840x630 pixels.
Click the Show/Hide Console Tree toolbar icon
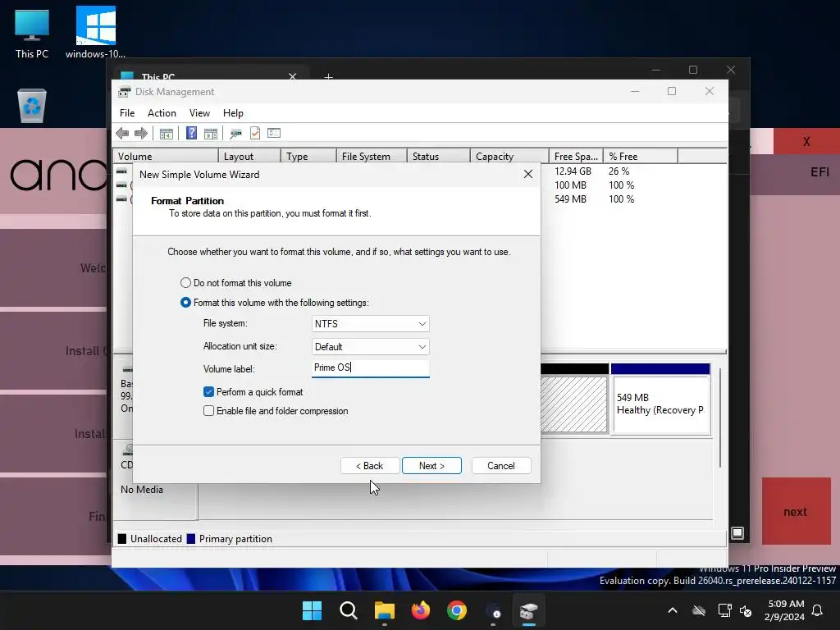pyautogui.click(x=167, y=134)
